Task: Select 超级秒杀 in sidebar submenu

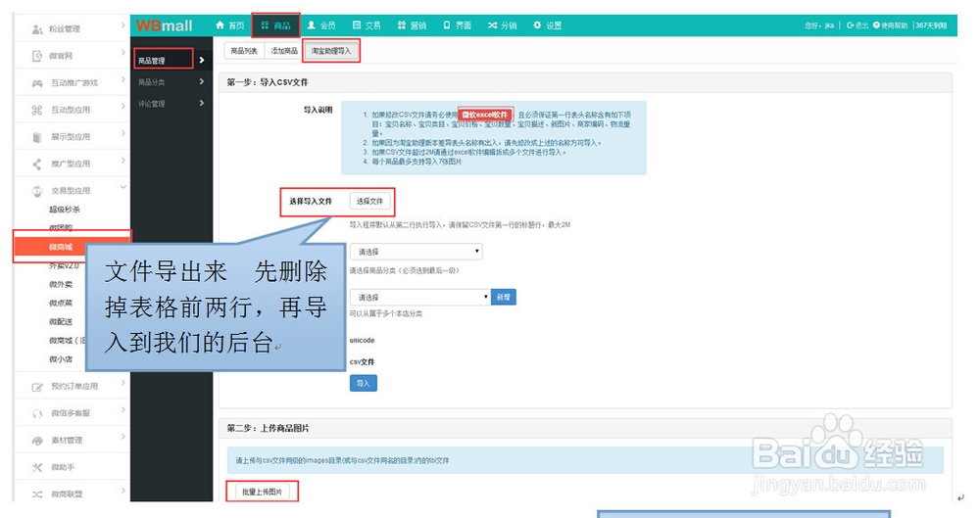Action: (65, 210)
